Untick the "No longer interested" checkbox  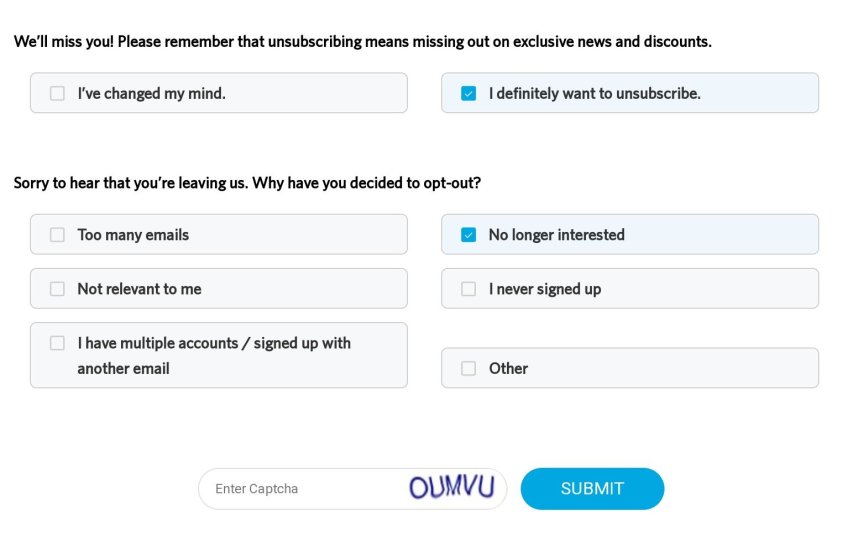(x=468, y=235)
